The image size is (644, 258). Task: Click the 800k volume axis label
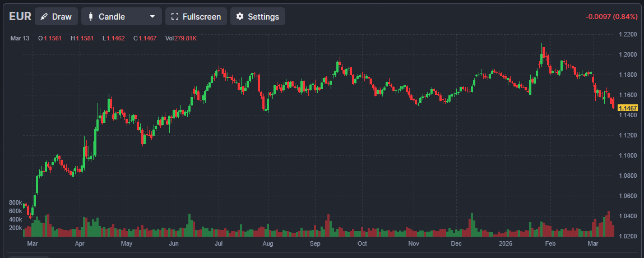[15, 202]
